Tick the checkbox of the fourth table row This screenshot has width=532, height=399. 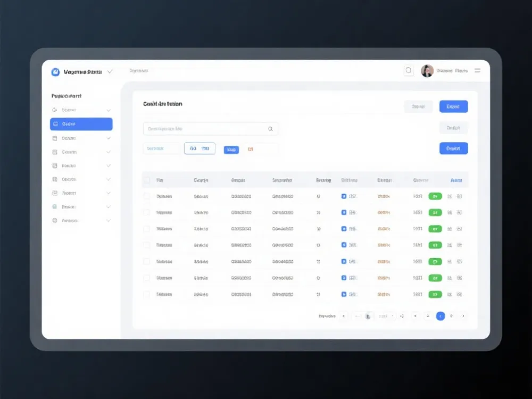click(x=147, y=245)
